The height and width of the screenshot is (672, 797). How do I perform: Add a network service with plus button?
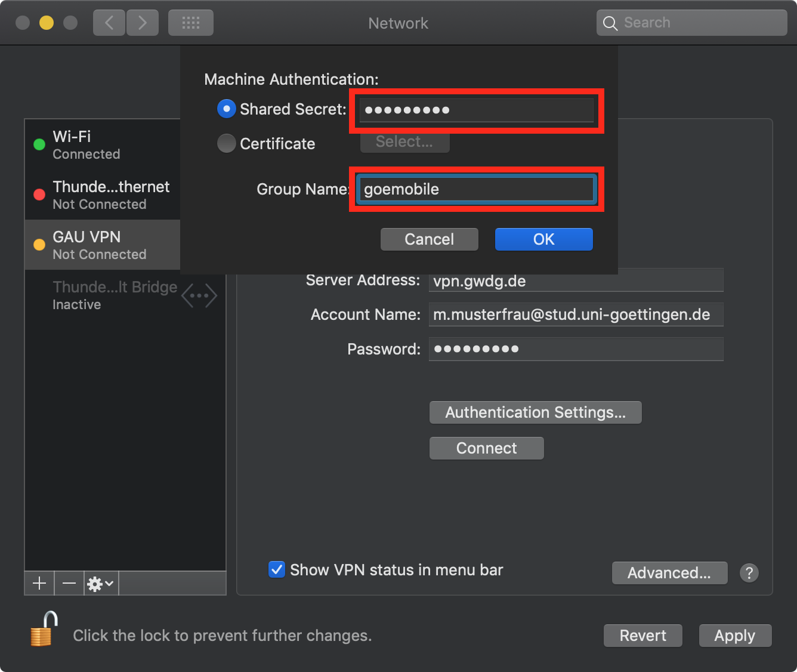[x=39, y=583]
